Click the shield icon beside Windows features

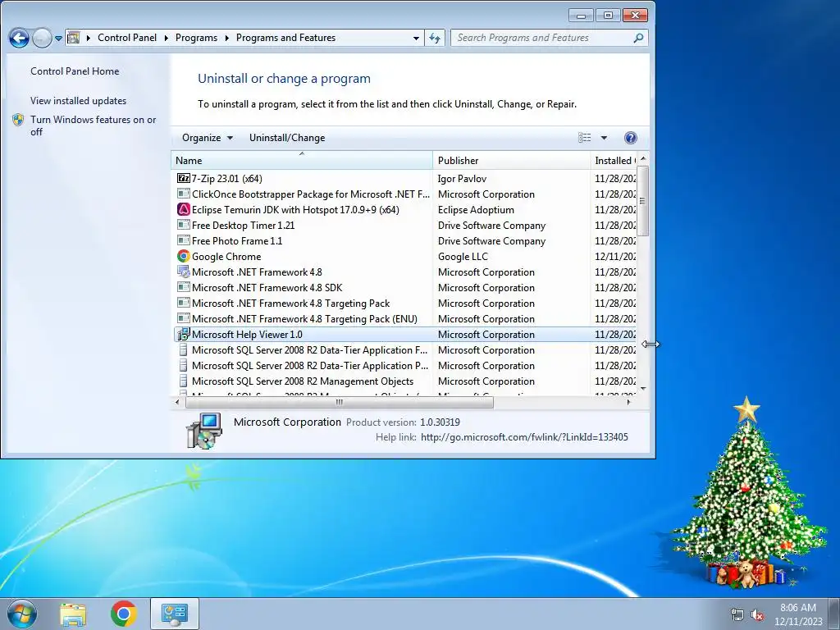18,120
